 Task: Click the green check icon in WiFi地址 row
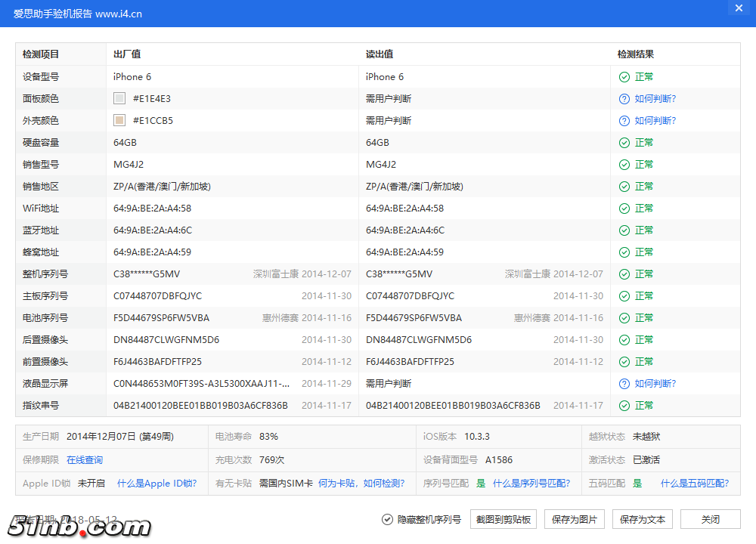624,209
